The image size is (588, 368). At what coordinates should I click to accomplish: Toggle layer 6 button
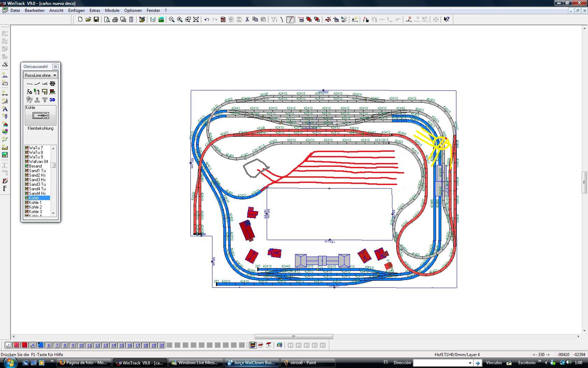tap(49, 345)
